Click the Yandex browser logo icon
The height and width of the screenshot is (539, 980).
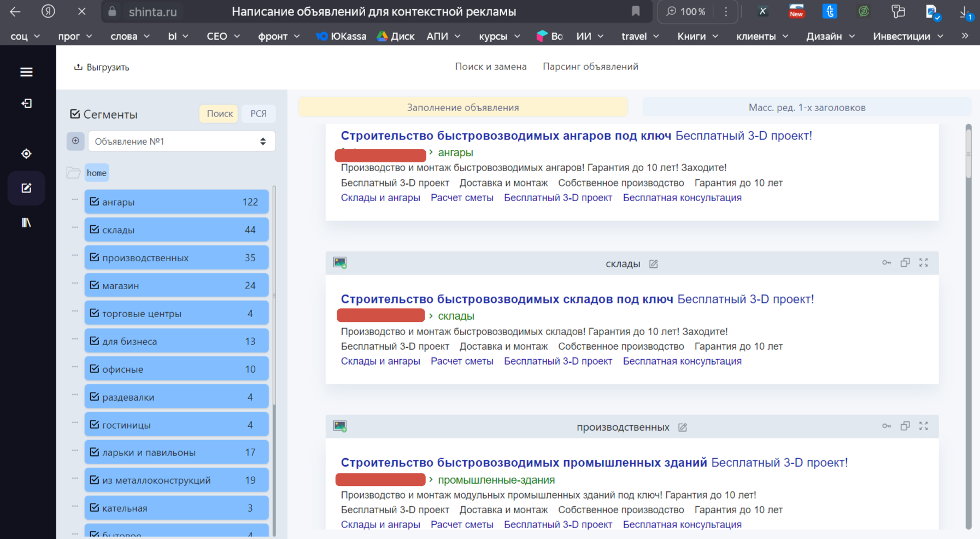(x=48, y=11)
